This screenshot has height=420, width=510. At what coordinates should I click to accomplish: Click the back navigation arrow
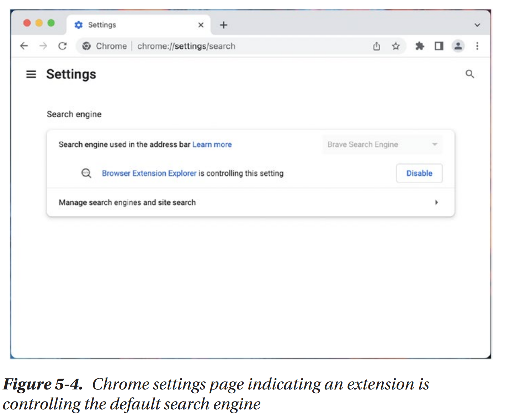(24, 46)
